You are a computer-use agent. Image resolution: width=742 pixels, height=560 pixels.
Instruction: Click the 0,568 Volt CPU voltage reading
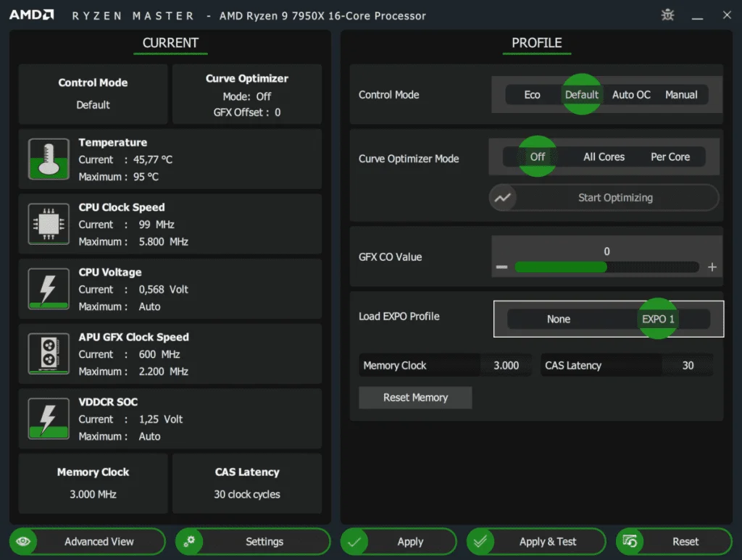[x=163, y=289]
